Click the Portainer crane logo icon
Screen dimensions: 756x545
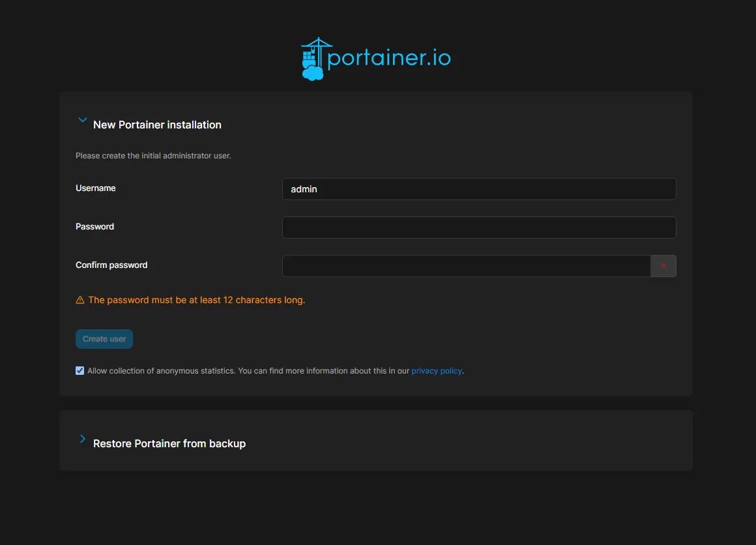coord(313,59)
